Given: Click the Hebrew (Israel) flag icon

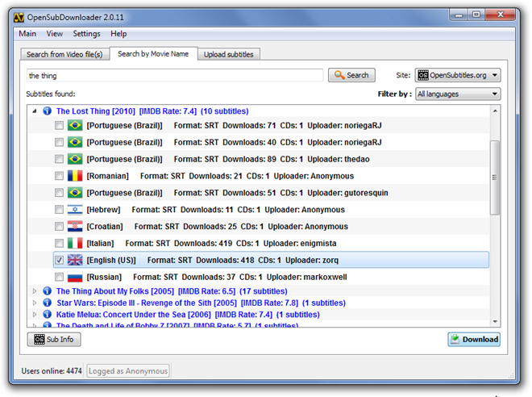Looking at the screenshot, I should tap(75, 210).
